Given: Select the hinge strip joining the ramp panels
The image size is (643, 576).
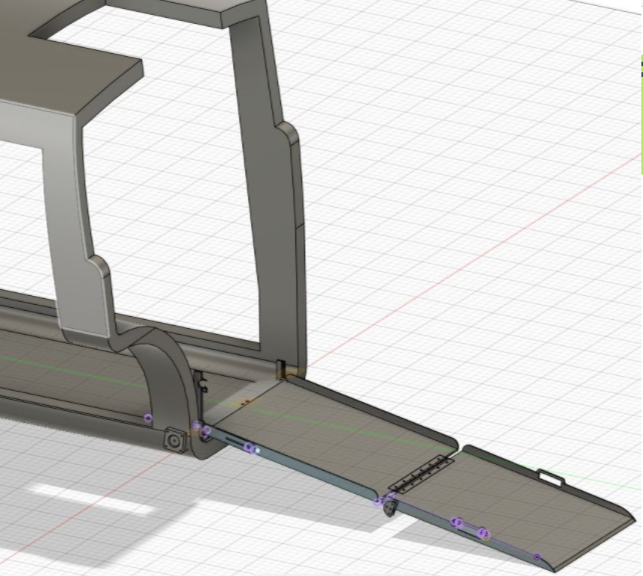Looking at the screenshot, I should [x=421, y=474].
